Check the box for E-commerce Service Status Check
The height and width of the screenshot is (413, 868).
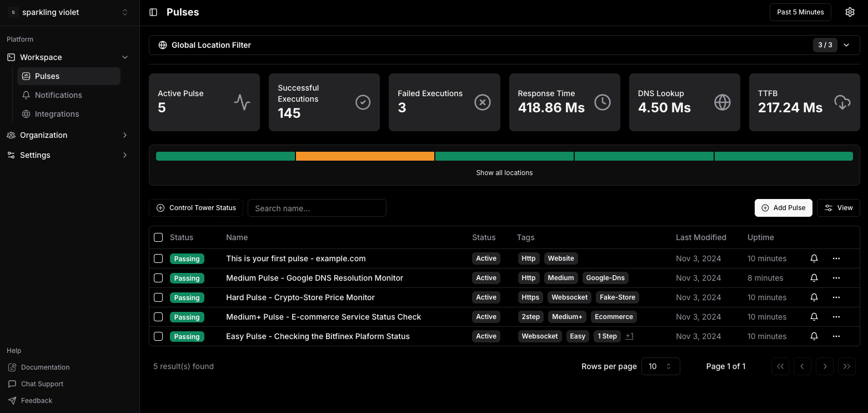pos(158,317)
